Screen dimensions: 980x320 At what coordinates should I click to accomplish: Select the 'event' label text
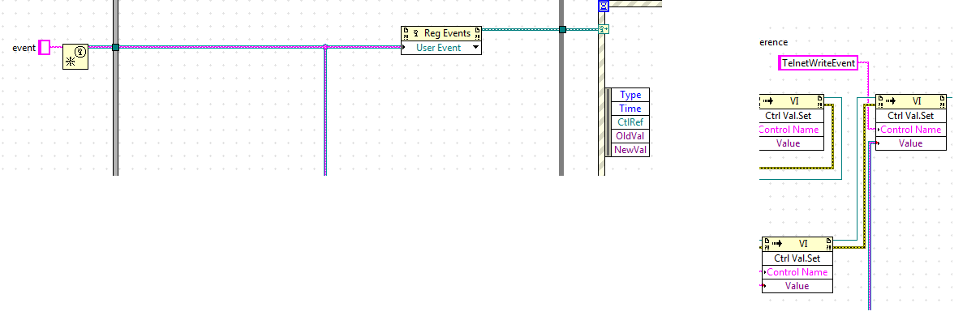click(24, 48)
